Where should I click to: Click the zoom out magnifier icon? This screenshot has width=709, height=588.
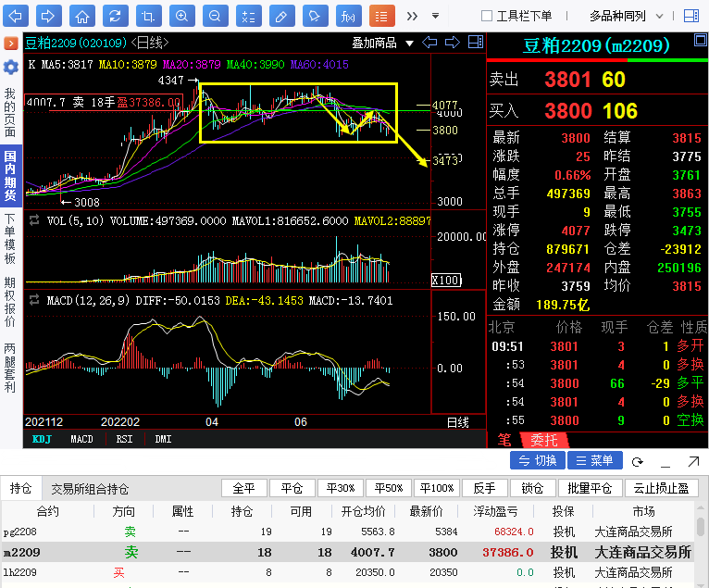(x=214, y=16)
